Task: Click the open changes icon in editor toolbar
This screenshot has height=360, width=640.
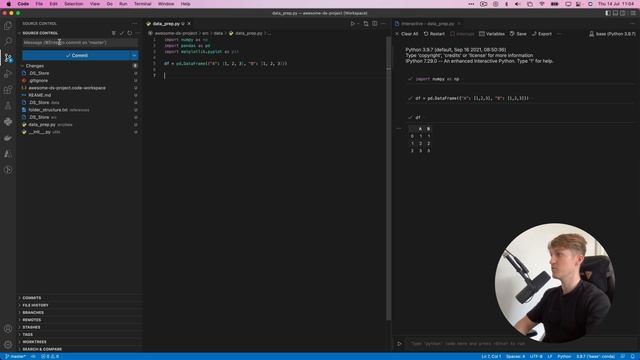Action: (366, 24)
